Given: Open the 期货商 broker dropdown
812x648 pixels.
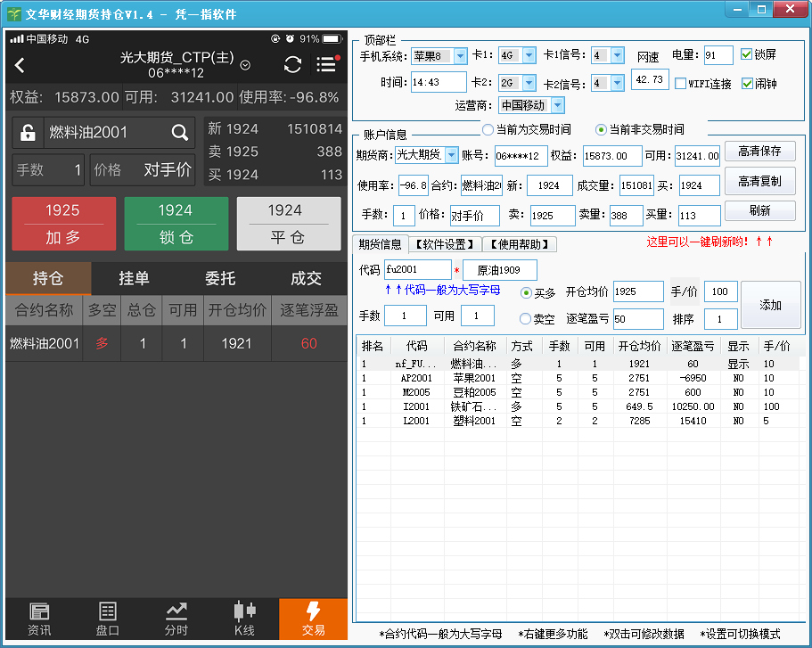Looking at the screenshot, I should coord(452,155).
